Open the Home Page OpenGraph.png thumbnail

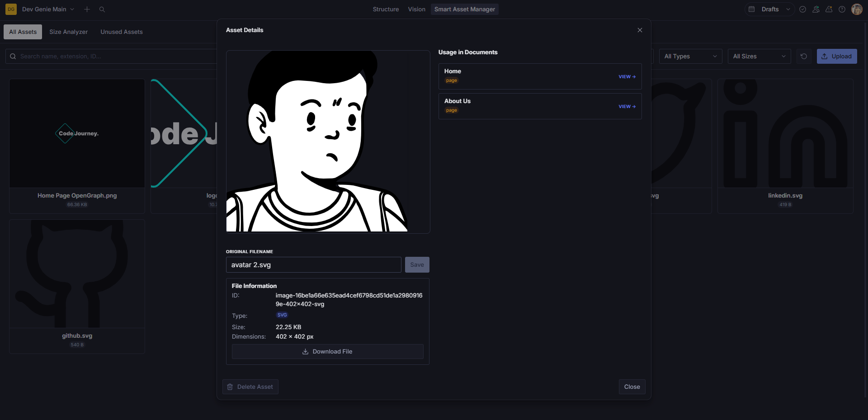click(77, 133)
